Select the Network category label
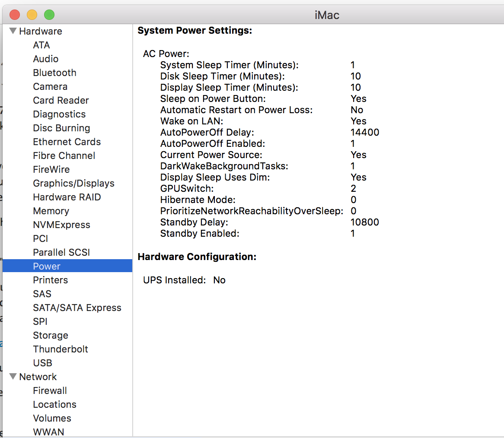The image size is (504, 438). 38,376
